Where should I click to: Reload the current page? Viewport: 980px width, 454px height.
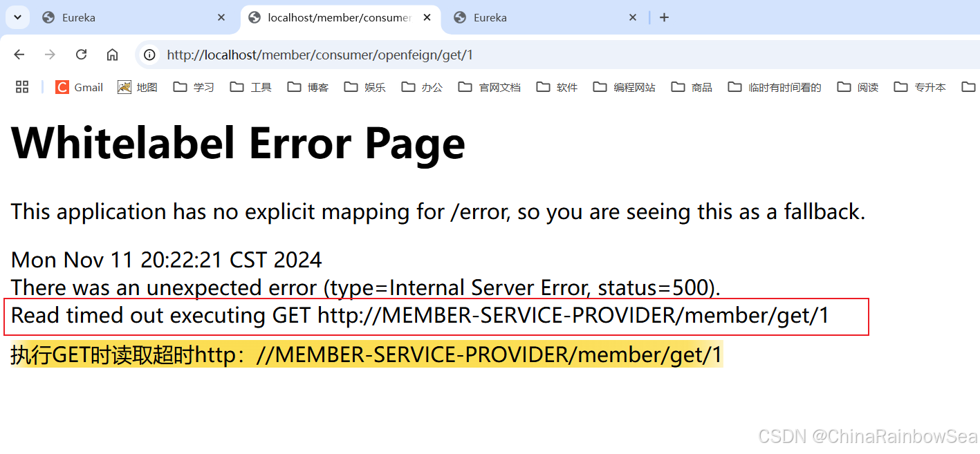(x=81, y=55)
